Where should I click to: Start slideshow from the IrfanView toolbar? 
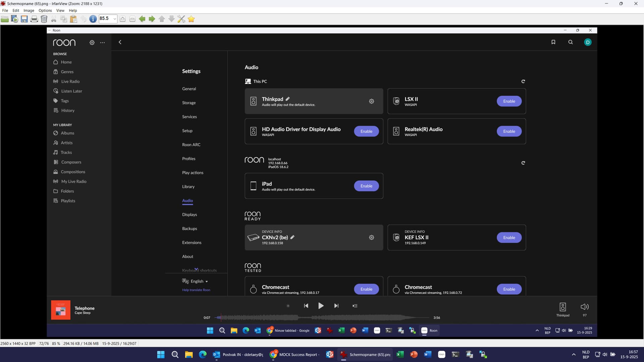[x=14, y=19]
